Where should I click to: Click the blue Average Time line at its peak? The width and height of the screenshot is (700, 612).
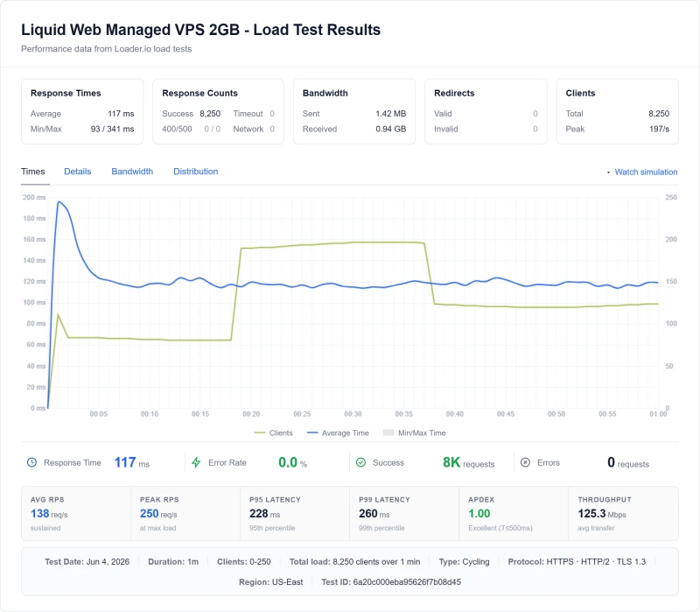[x=59, y=202]
